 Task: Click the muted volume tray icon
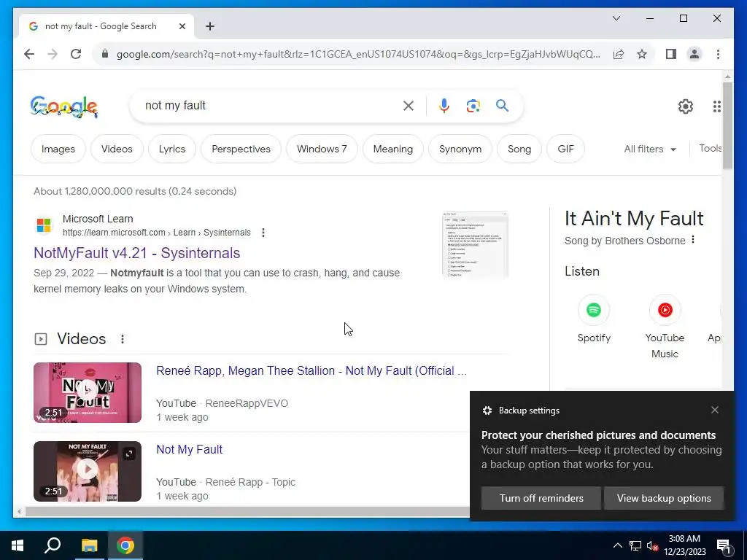pos(652,545)
